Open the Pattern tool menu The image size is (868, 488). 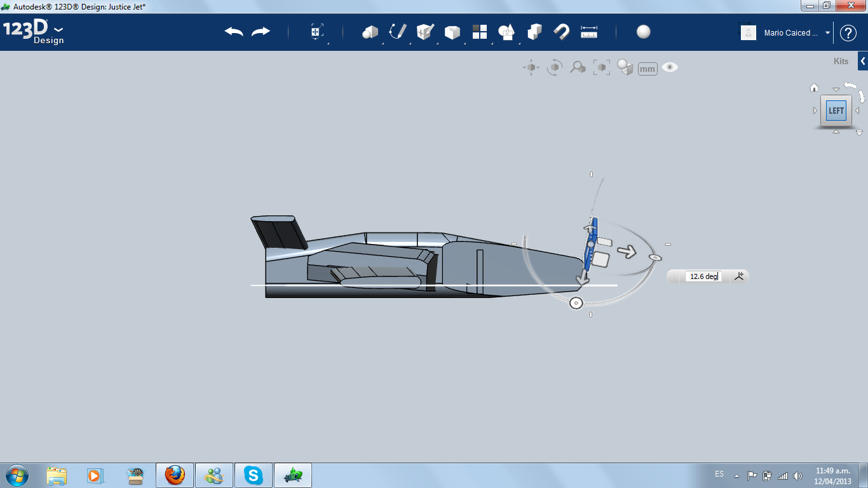[480, 32]
